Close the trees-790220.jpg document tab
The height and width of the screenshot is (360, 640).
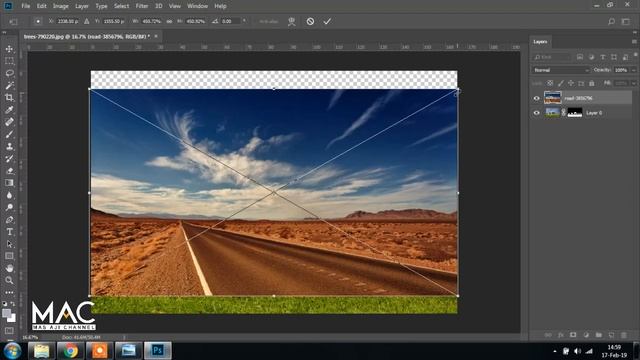click(156, 36)
